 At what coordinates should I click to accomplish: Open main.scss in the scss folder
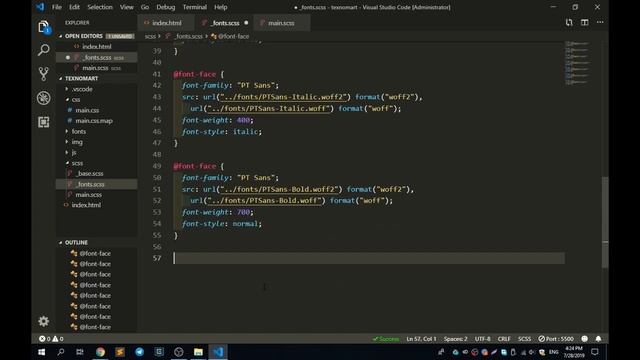click(x=88, y=195)
